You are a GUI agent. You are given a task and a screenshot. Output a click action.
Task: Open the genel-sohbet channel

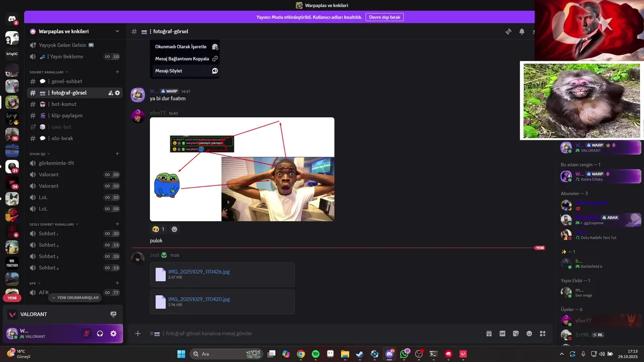75,81
